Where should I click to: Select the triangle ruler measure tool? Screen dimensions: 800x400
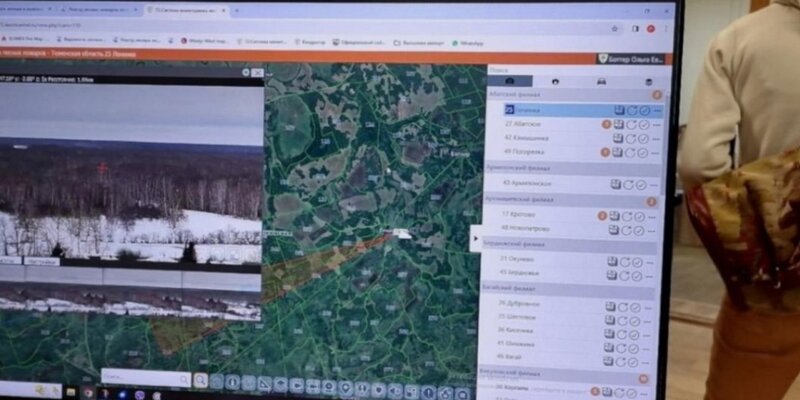pos(265,384)
